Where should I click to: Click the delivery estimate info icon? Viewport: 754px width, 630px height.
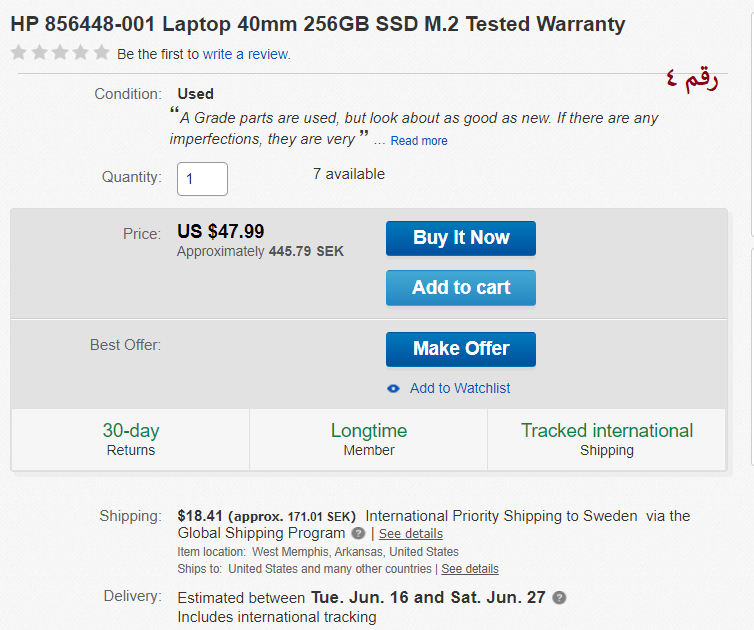pos(559,598)
